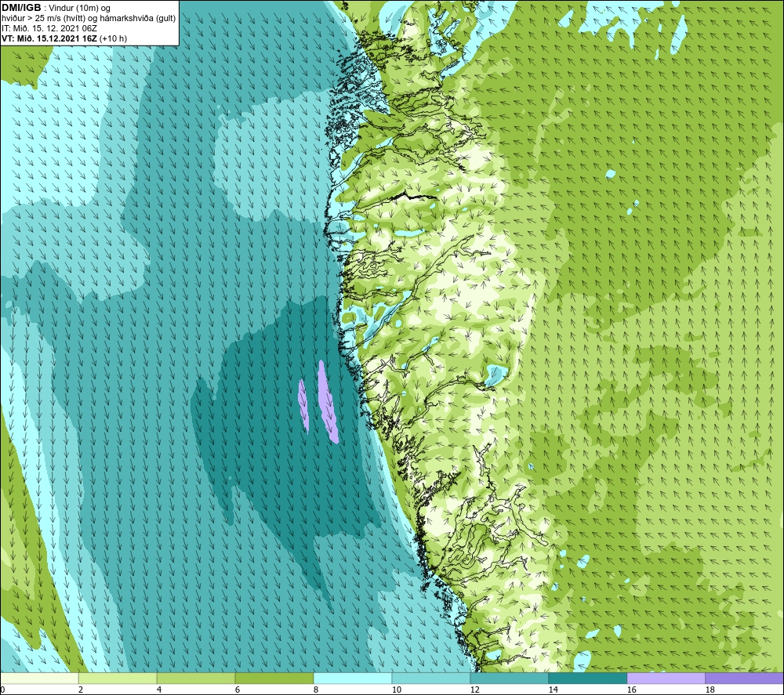Image resolution: width=784 pixels, height=695 pixels.
Task: Click the 2–4 m/s light green swatch
Action: (118, 678)
